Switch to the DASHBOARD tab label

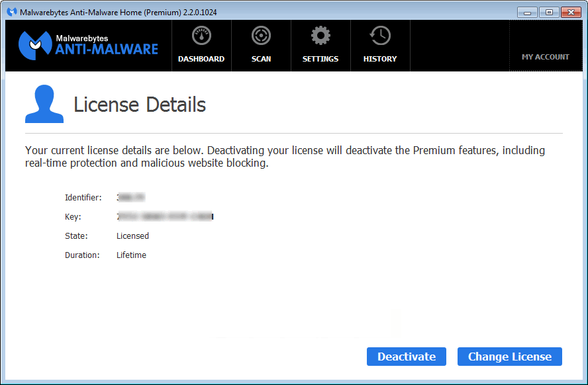[x=201, y=59]
